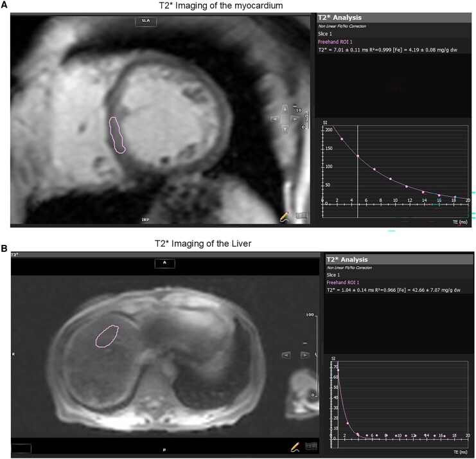This screenshot has width=476, height=459.
Task: Click 'Slice 1' in liver analysis panel
Action: pos(333,275)
